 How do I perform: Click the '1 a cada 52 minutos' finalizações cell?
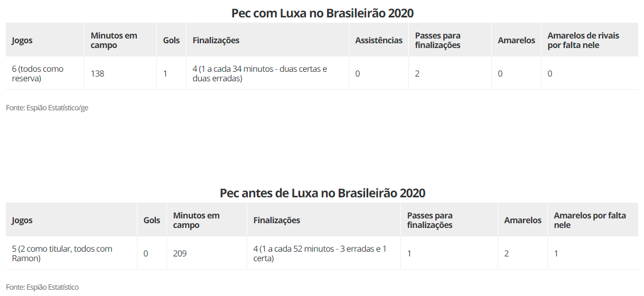(x=320, y=254)
